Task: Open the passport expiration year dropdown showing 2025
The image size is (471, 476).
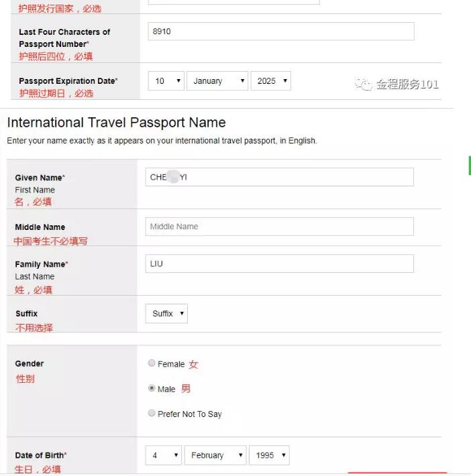Action: pos(271,81)
